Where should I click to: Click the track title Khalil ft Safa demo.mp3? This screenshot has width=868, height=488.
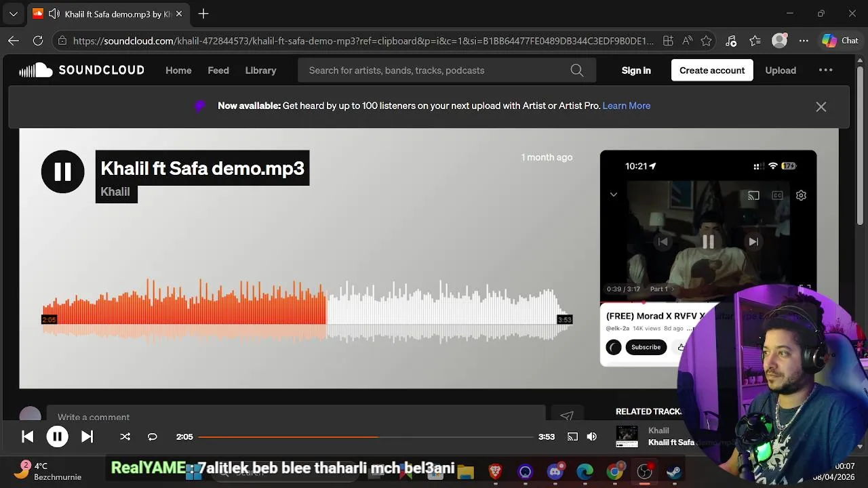(x=202, y=168)
